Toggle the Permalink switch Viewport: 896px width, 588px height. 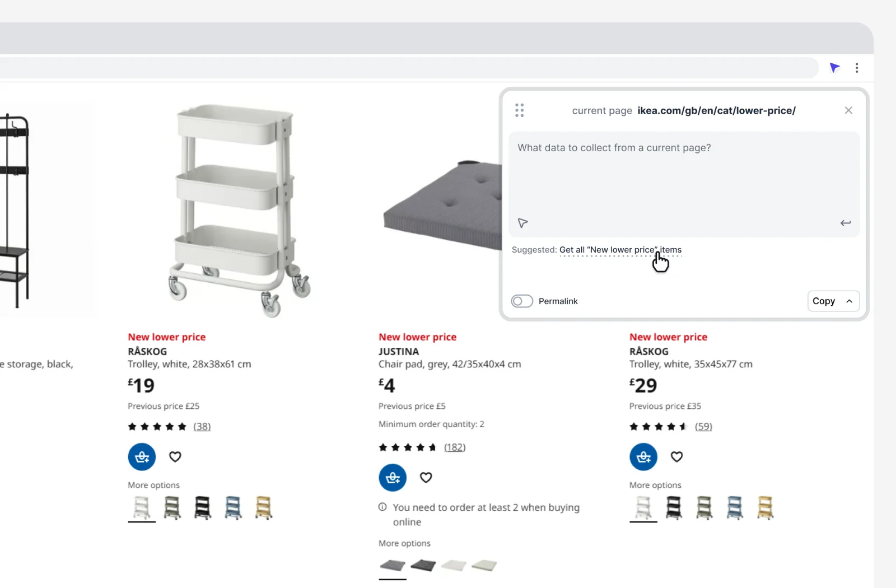click(522, 301)
